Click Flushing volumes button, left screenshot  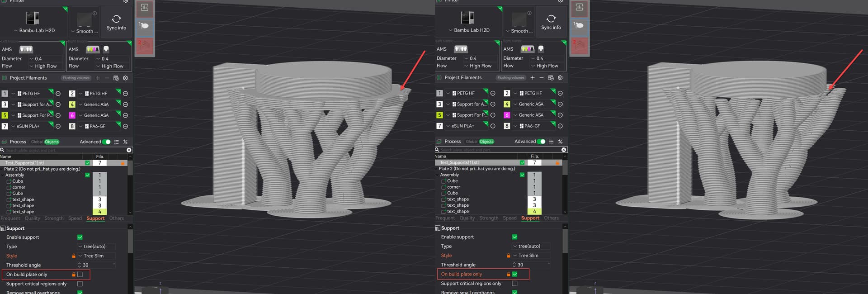click(x=76, y=78)
